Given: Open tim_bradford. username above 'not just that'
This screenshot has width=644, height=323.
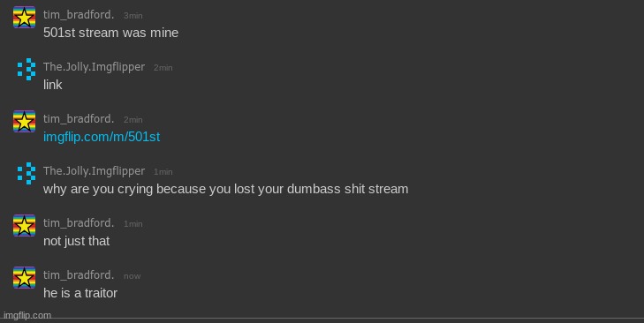Looking at the screenshot, I should [79, 223].
